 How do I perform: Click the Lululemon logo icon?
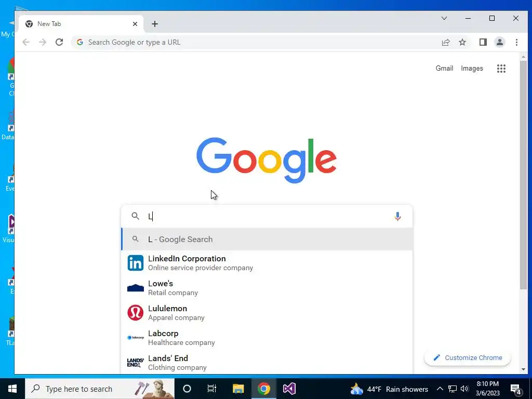(136, 313)
